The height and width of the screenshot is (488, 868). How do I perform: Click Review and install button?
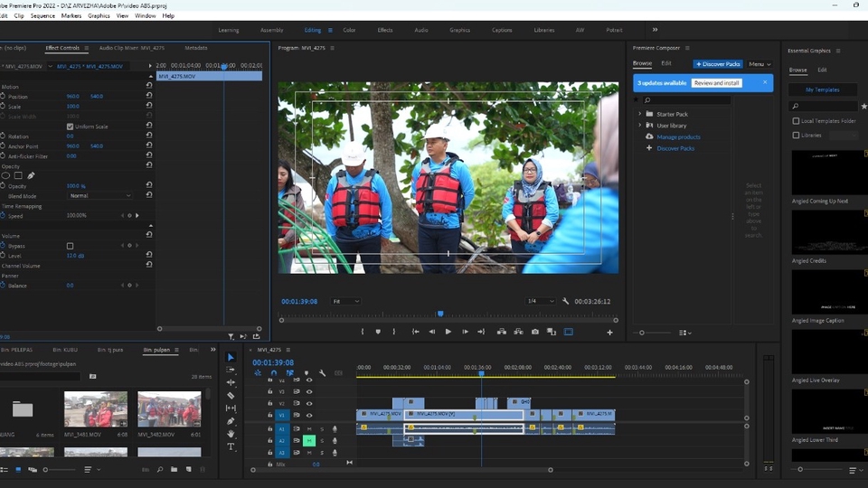[717, 83]
